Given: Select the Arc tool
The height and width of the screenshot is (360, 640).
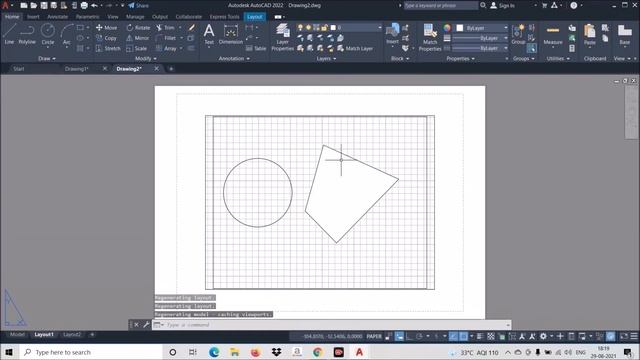Looking at the screenshot, I should tap(67, 33).
